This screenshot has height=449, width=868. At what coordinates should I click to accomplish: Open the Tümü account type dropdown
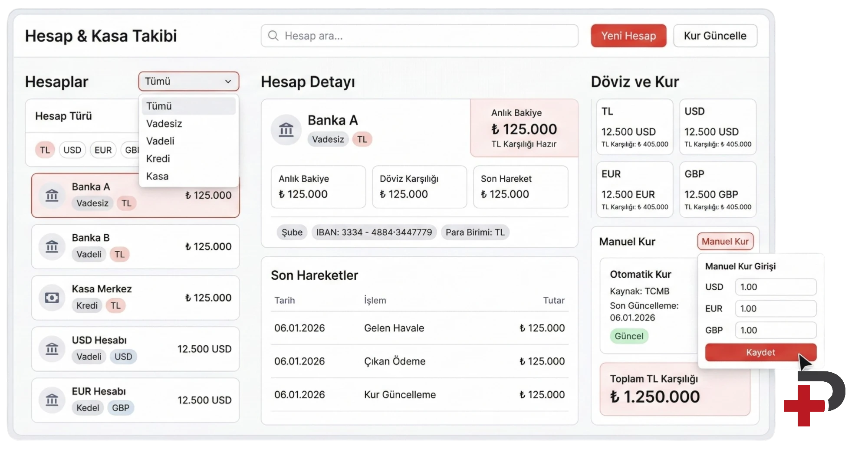point(188,82)
